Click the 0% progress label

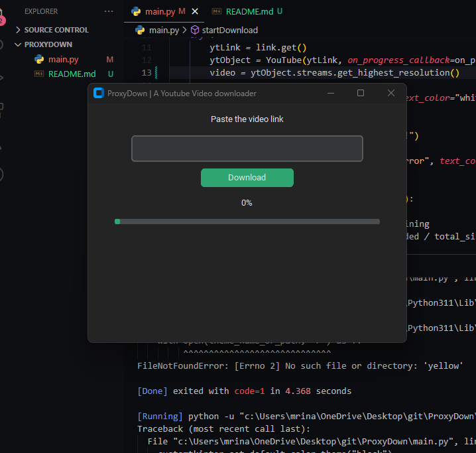[x=247, y=203]
